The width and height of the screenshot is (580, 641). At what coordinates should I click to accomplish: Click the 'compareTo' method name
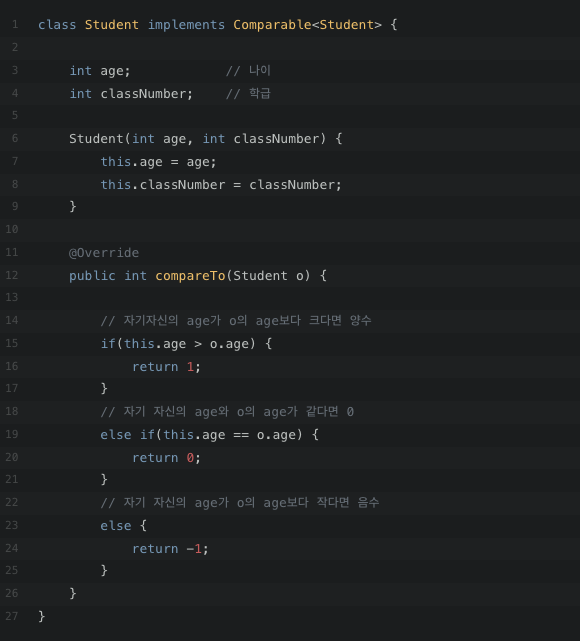point(190,276)
